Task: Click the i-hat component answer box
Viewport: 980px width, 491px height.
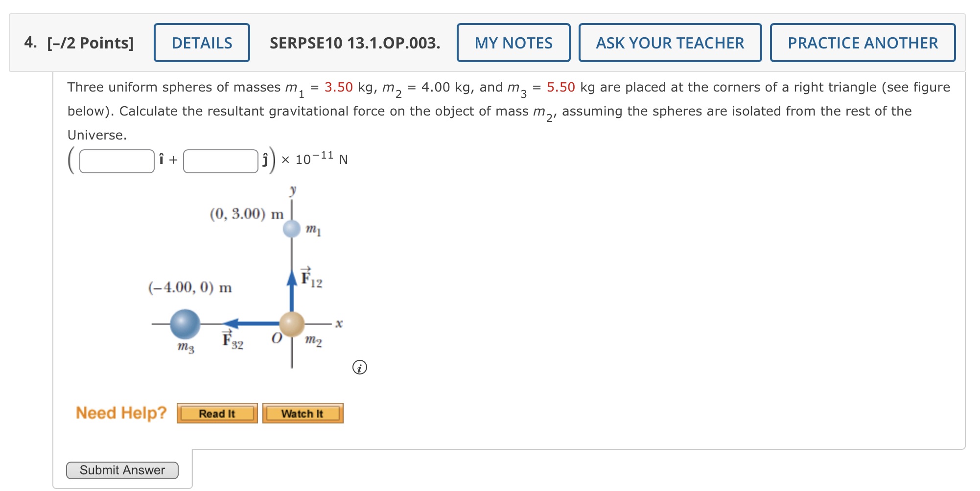Action: [x=117, y=162]
